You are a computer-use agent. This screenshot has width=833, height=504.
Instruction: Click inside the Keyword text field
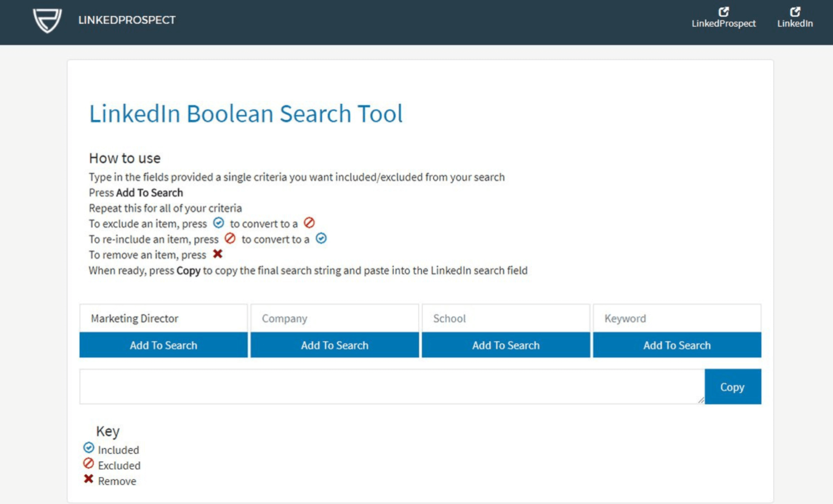pyautogui.click(x=677, y=318)
